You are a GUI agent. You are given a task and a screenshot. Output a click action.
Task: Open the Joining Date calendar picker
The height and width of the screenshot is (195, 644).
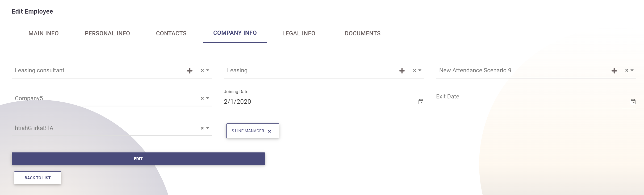tap(421, 102)
